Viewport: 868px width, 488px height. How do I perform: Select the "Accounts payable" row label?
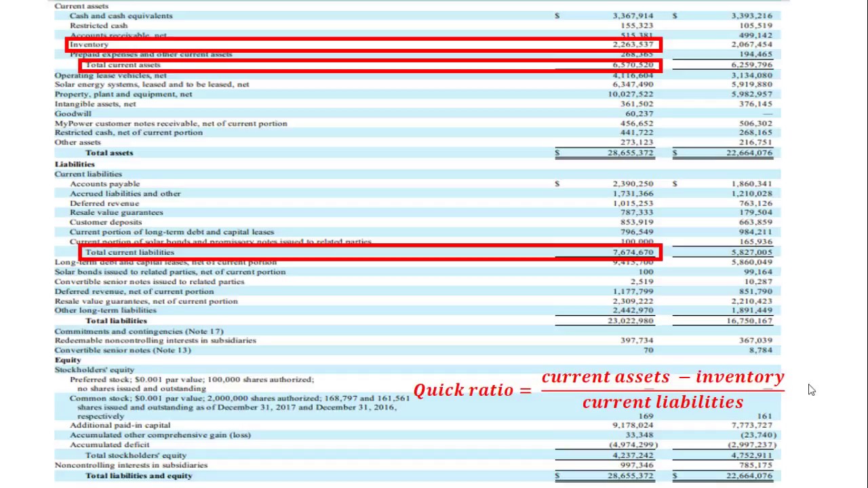(x=104, y=184)
